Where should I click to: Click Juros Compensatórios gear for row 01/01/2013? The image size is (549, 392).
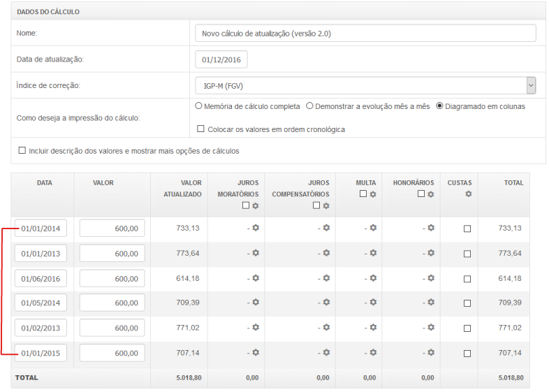[x=326, y=252]
